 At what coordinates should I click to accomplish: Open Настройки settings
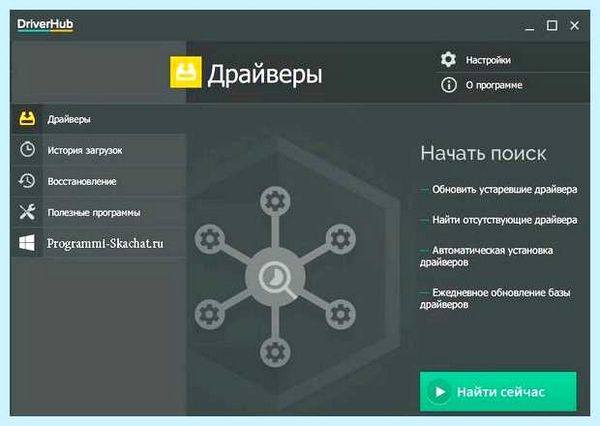click(512, 60)
